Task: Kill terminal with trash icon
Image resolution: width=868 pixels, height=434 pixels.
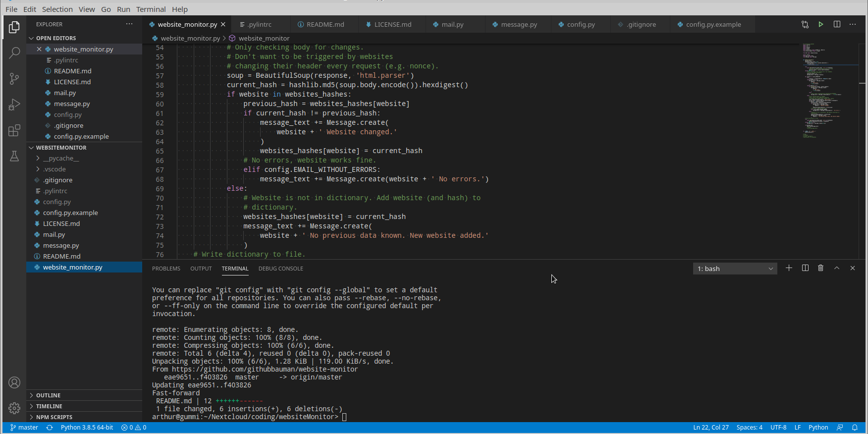Action: (821, 268)
